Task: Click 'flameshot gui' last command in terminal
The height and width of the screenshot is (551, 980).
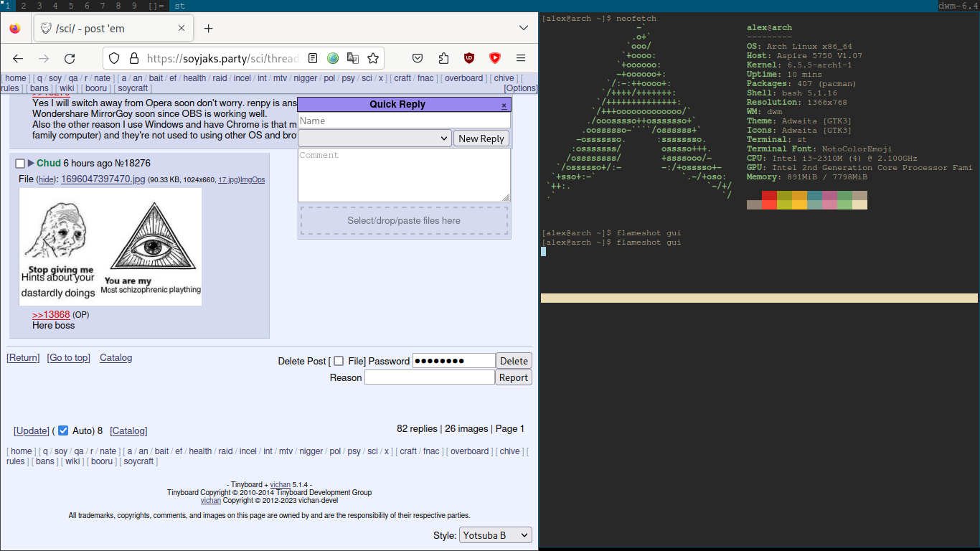Action: [649, 242]
